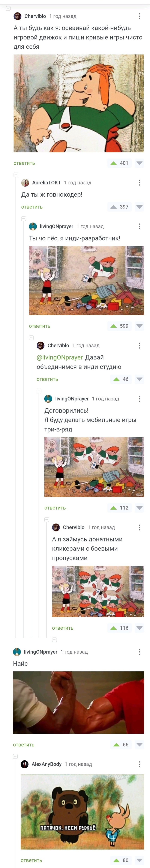Collapse the 'Ты чо пёс' reply branch
The height and width of the screenshot is (868, 150).
click(x=24, y=219)
